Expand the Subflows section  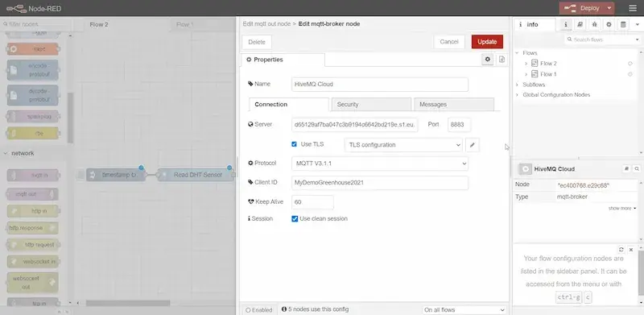(x=517, y=85)
